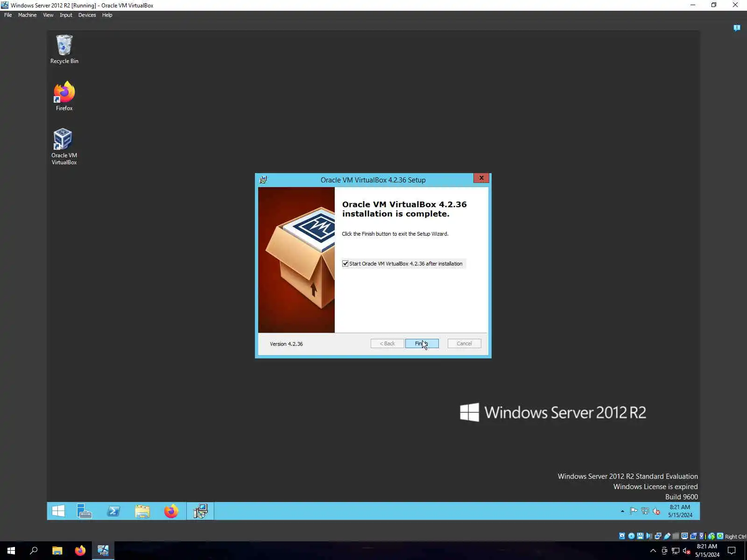Viewport: 747px width, 560px height.
Task: Click the audio status icon in VirtualBox
Action: (649, 536)
